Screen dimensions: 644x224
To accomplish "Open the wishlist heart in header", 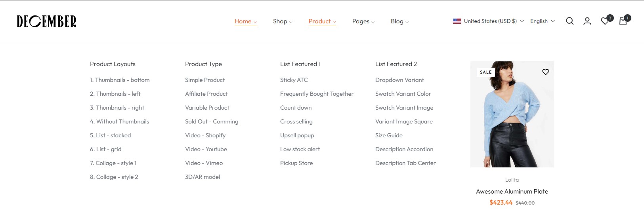I will 605,21.
